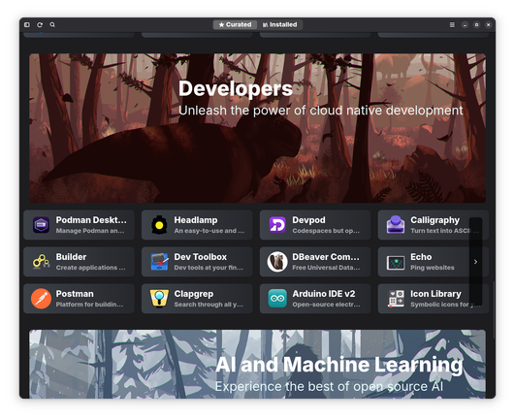Click the Arduino IDE v2 icon
Screen dimensions: 515x420
click(277, 299)
